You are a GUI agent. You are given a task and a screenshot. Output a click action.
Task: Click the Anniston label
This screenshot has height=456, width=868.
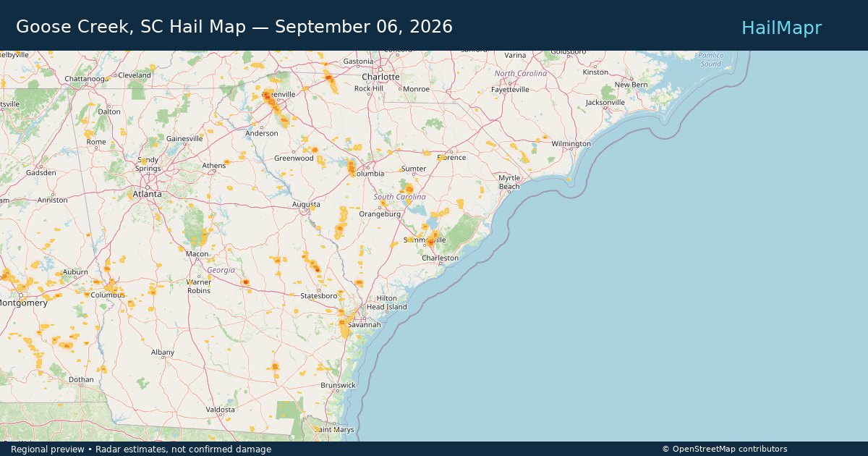pyautogui.click(x=52, y=200)
